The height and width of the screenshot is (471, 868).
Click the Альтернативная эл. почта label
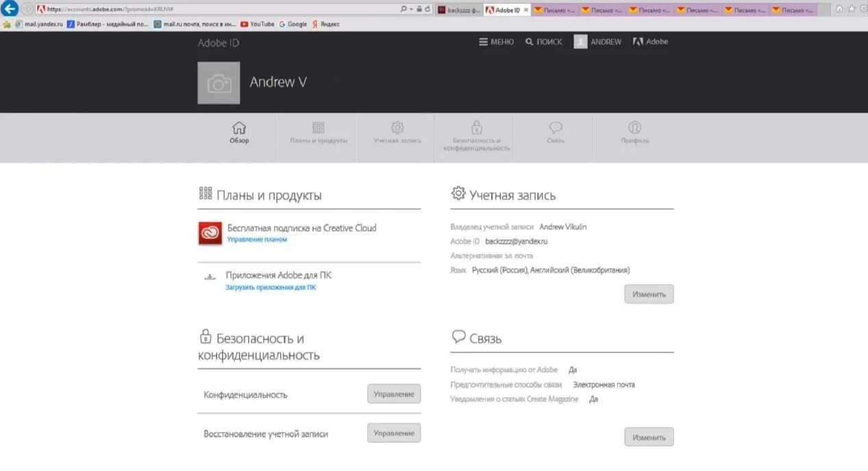point(492,255)
